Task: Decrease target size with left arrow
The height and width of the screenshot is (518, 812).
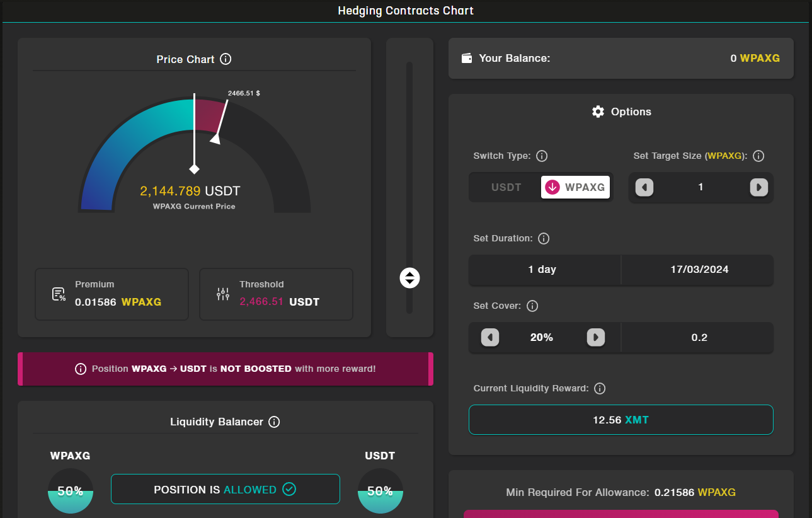Action: pyautogui.click(x=644, y=187)
